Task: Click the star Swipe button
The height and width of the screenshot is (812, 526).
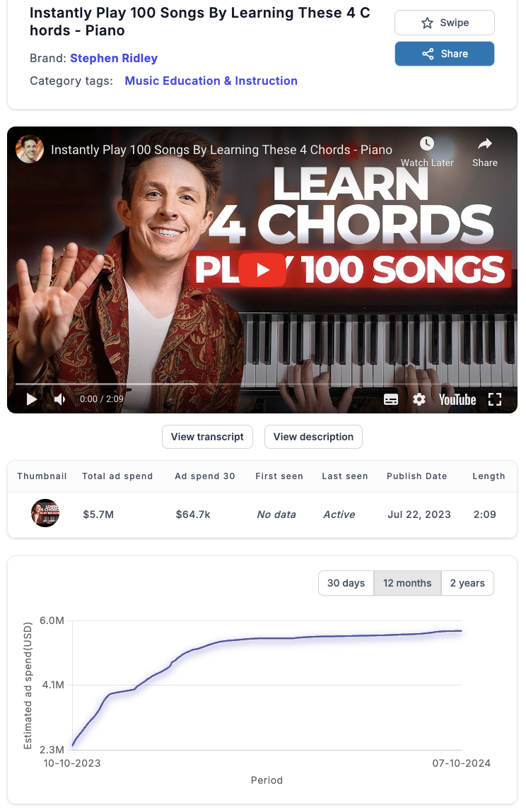Action: tap(444, 23)
